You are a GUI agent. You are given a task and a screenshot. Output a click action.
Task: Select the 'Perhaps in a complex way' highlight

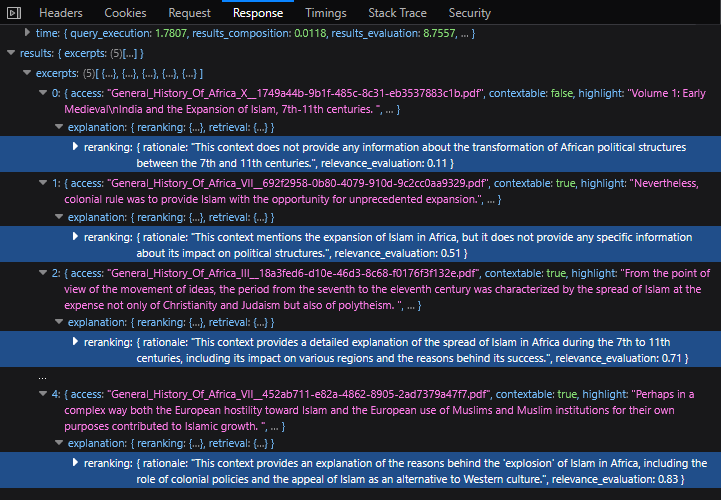[x=379, y=410]
